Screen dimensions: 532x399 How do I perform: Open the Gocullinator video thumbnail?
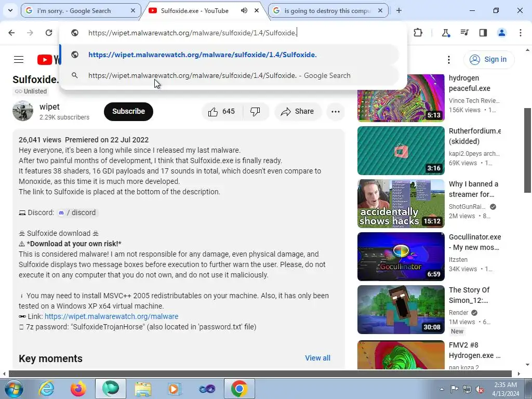coord(401,257)
